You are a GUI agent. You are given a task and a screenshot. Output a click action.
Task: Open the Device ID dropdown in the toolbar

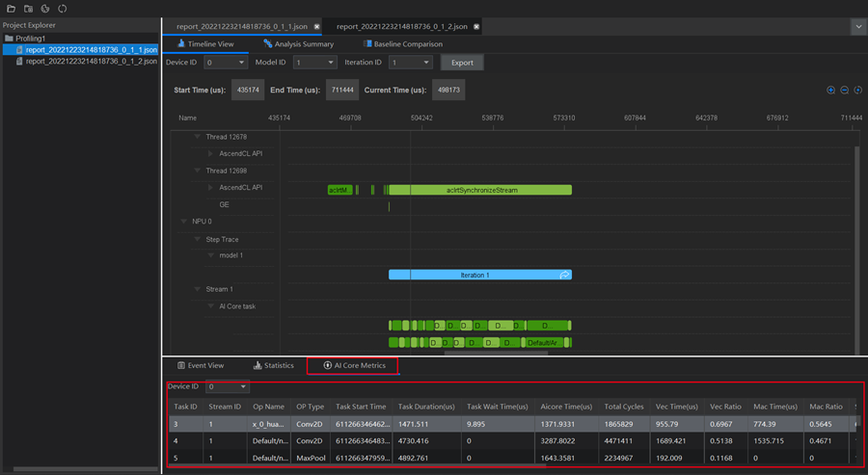[225, 63]
